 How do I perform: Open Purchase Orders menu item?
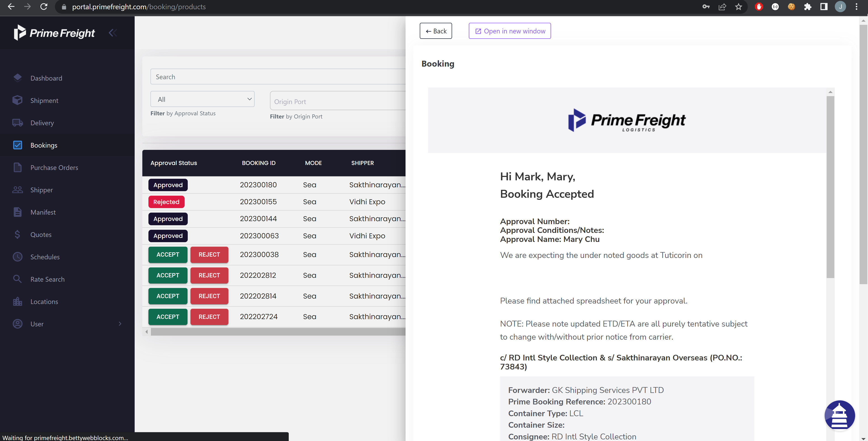coord(54,168)
